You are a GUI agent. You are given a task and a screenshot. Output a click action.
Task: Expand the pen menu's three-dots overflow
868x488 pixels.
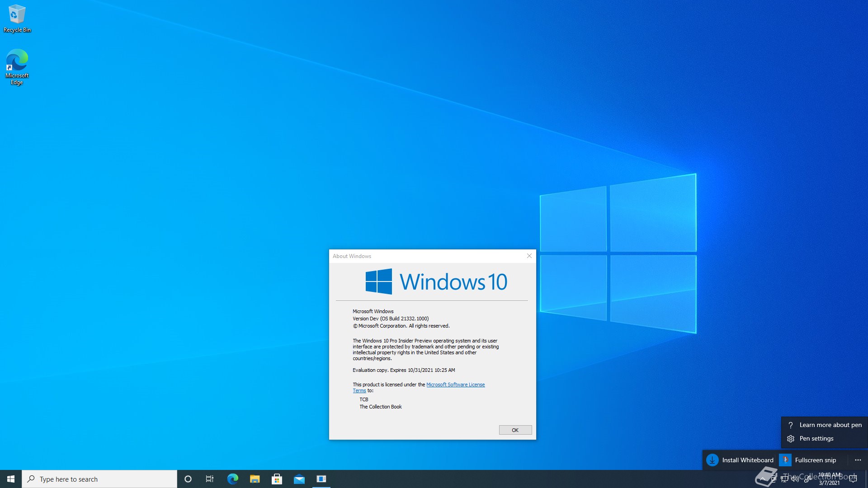[858, 460]
